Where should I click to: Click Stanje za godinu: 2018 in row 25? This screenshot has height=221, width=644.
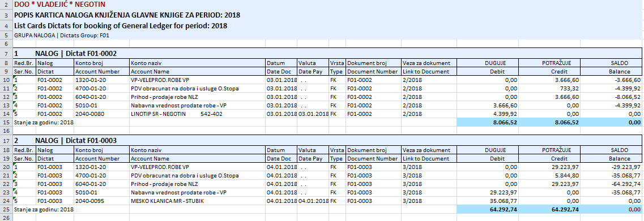pos(44,209)
